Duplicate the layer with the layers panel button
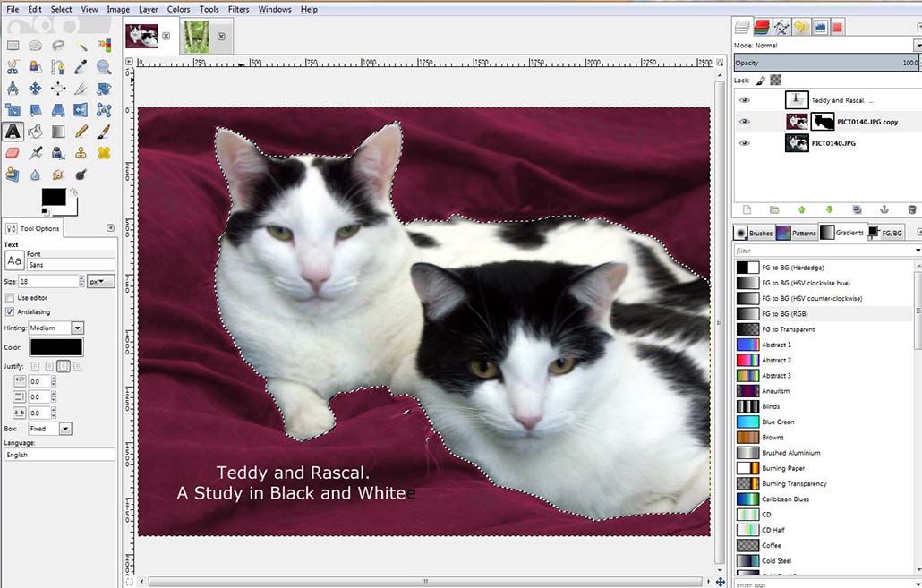922x588 pixels. pos(857,209)
